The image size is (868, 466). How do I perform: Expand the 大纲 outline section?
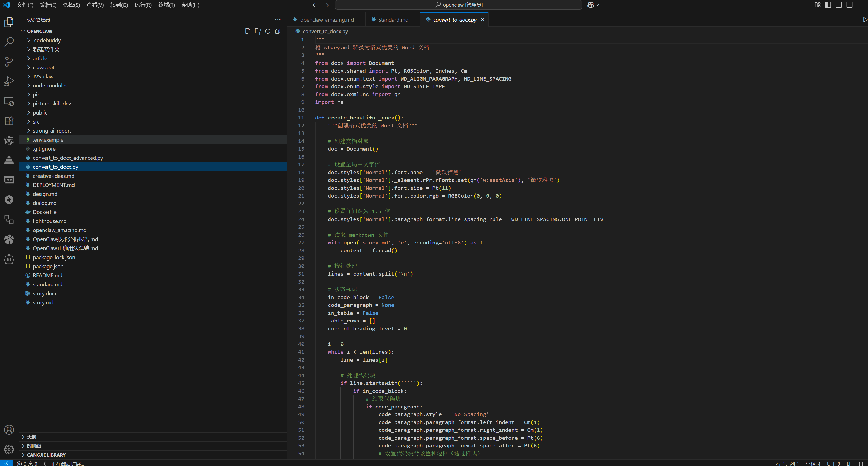(153, 437)
